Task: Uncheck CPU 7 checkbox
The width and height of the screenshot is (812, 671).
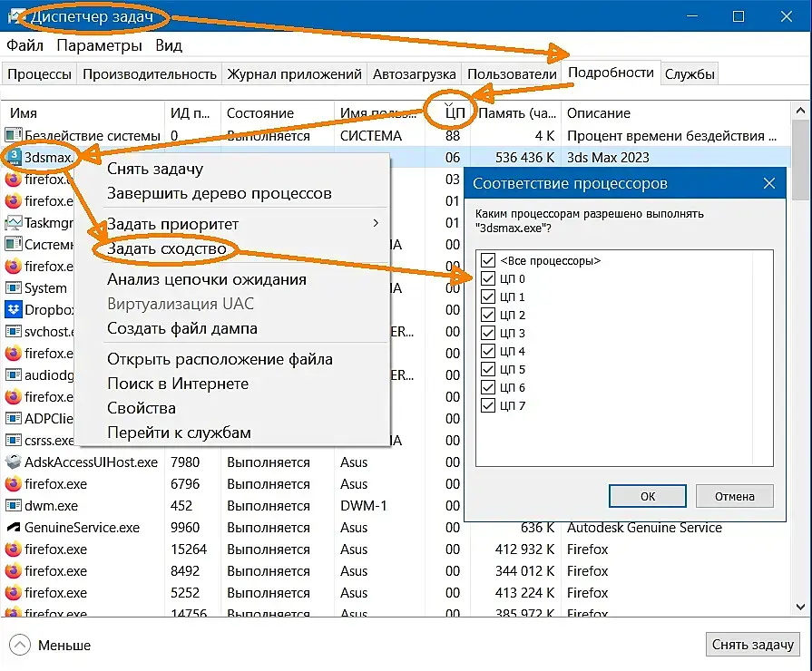Action: [488, 405]
